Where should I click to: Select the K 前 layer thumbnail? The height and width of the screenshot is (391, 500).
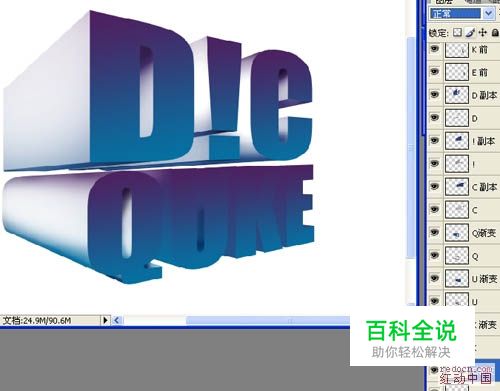click(457, 49)
